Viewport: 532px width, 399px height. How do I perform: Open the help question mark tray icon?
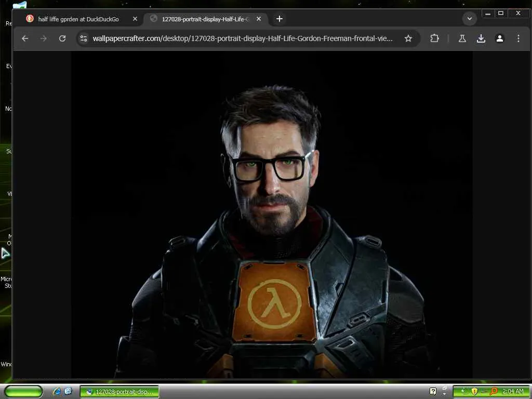pos(433,391)
